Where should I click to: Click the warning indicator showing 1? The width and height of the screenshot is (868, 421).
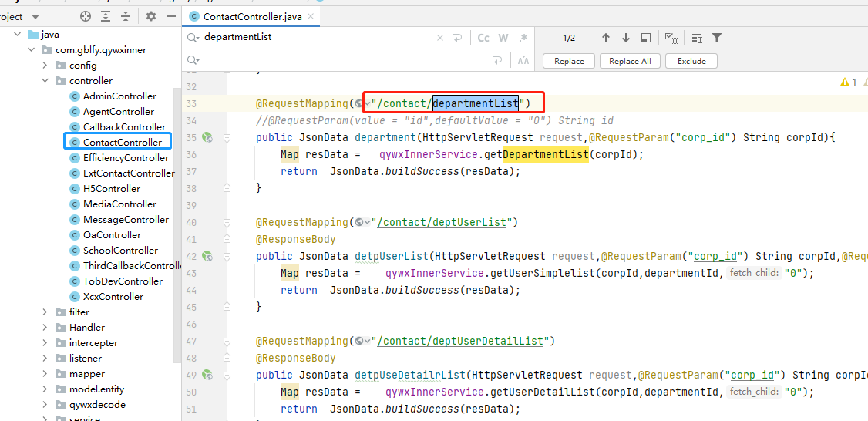(849, 82)
